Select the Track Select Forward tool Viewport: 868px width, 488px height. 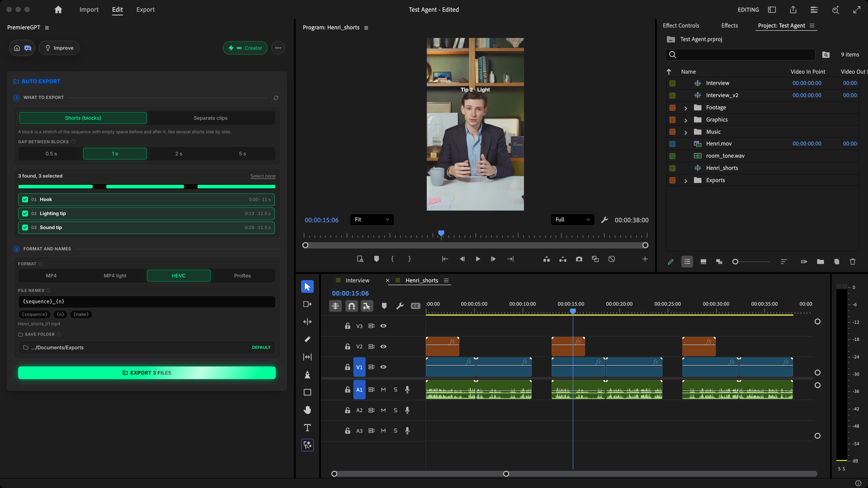307,304
